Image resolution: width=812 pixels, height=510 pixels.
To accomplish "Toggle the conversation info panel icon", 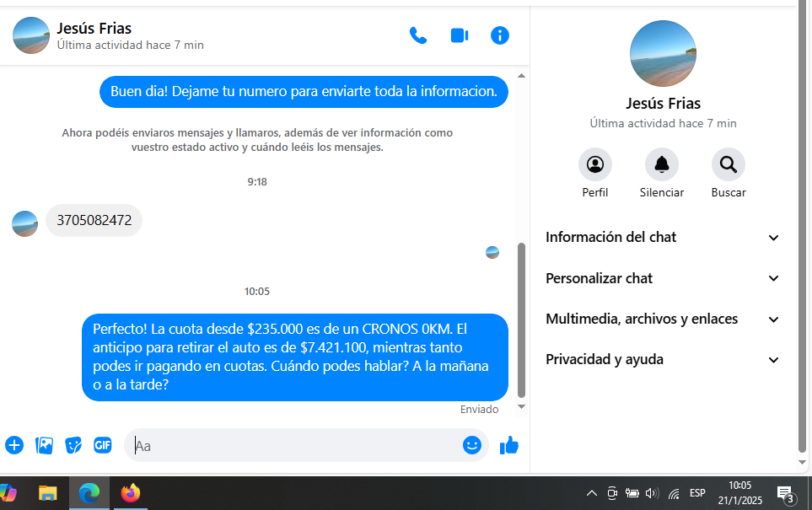I will [x=500, y=35].
